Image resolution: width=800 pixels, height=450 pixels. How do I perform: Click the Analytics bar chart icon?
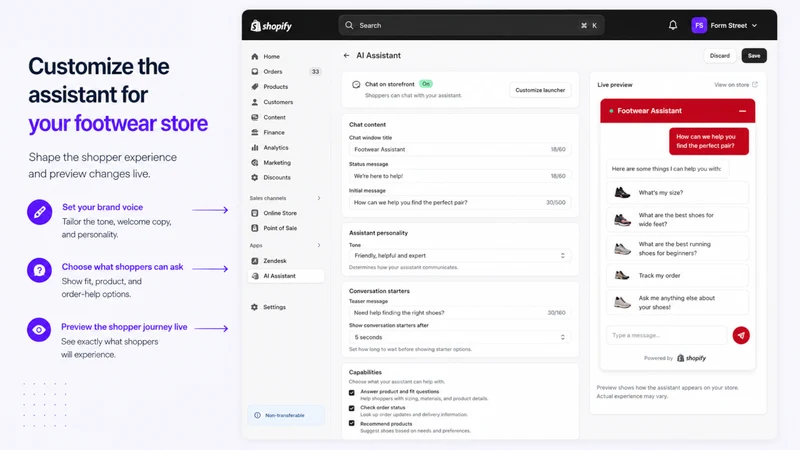pos(255,147)
